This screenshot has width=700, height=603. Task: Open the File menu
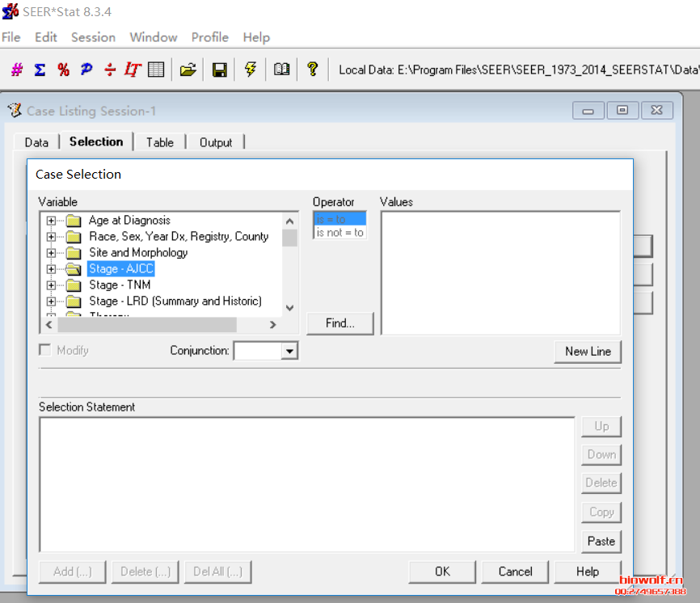pyautogui.click(x=11, y=37)
